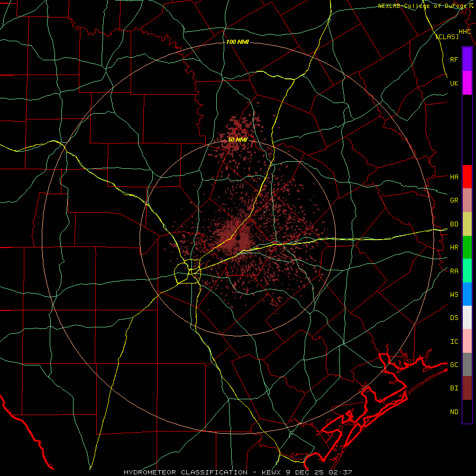The width and height of the screenshot is (476, 476).
Task: Click the radar site center dot
Action: pos(238,237)
